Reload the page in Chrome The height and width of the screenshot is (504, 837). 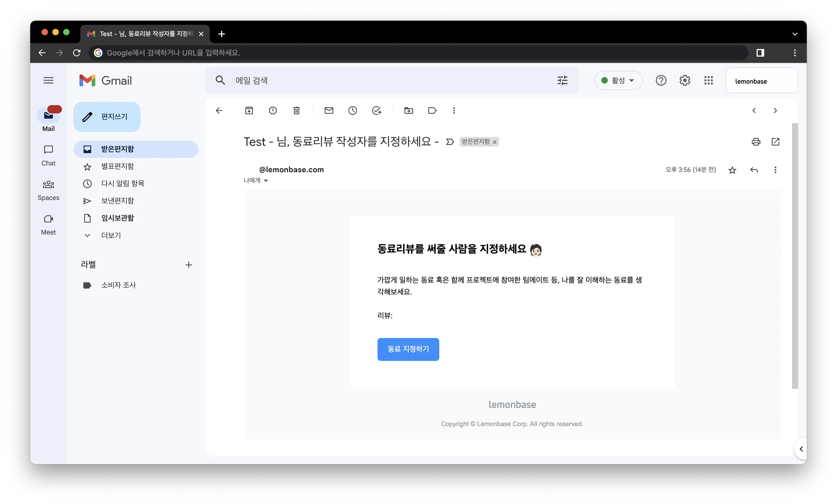(x=77, y=53)
